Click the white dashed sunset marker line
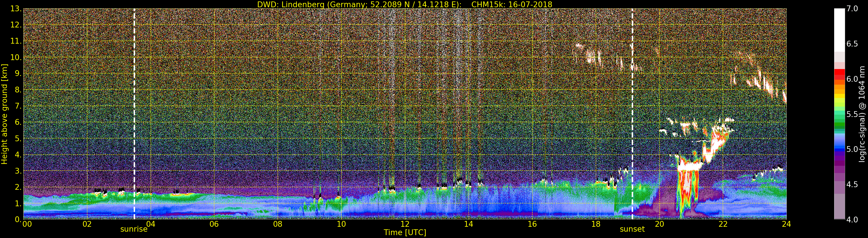This screenshot has height=238, width=868. tap(632, 114)
